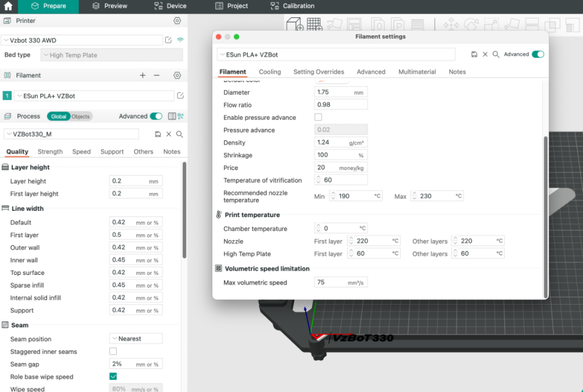
Task: Add a filament with plus icon
Action: [x=143, y=75]
